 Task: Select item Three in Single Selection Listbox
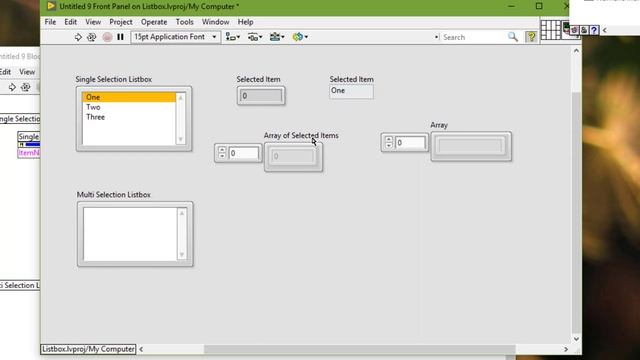(129, 117)
